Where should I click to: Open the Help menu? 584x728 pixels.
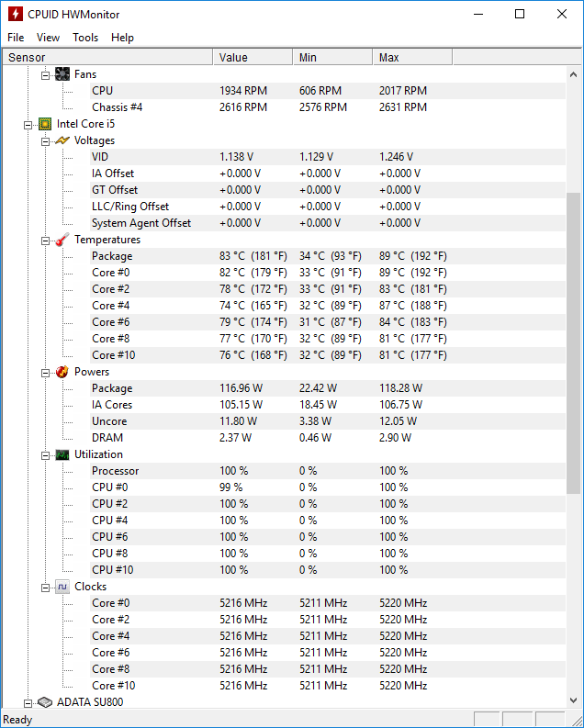(122, 38)
